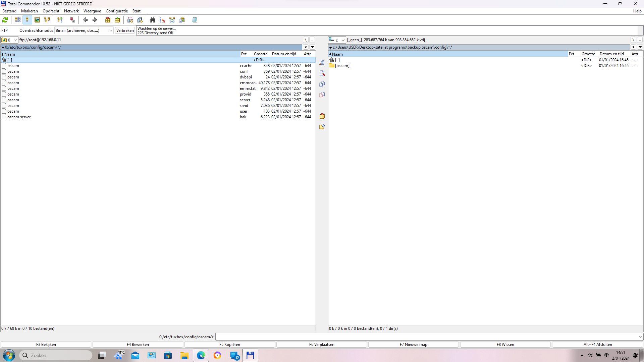Select the oscam.server bak file
This screenshot has height=362, width=644.
[19, 117]
